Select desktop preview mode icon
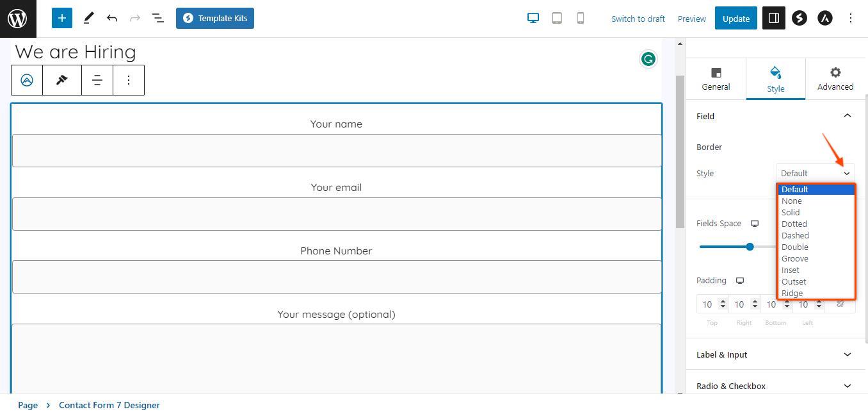 coord(533,19)
